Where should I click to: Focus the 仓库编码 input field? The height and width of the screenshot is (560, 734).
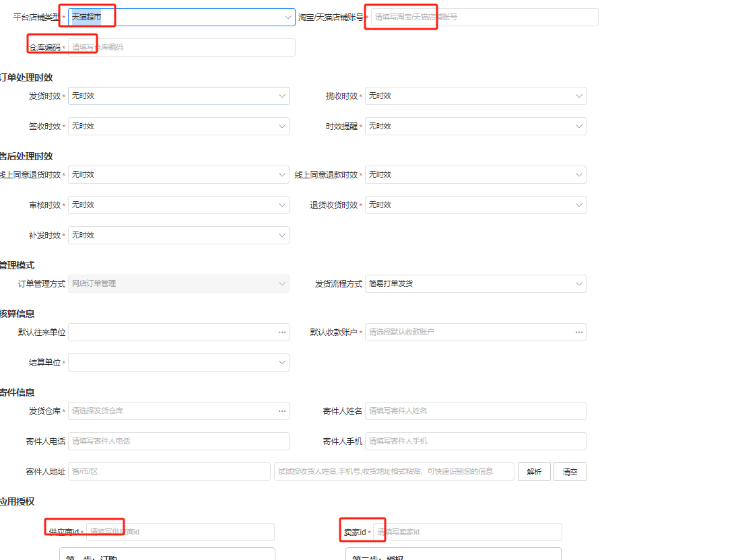pos(182,47)
